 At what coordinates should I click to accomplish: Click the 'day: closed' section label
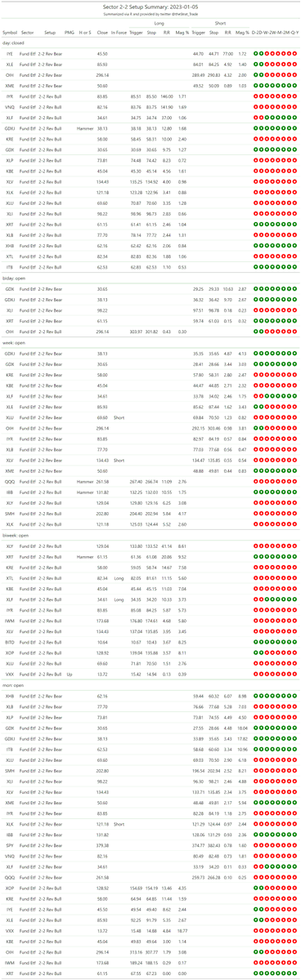pos(14,44)
